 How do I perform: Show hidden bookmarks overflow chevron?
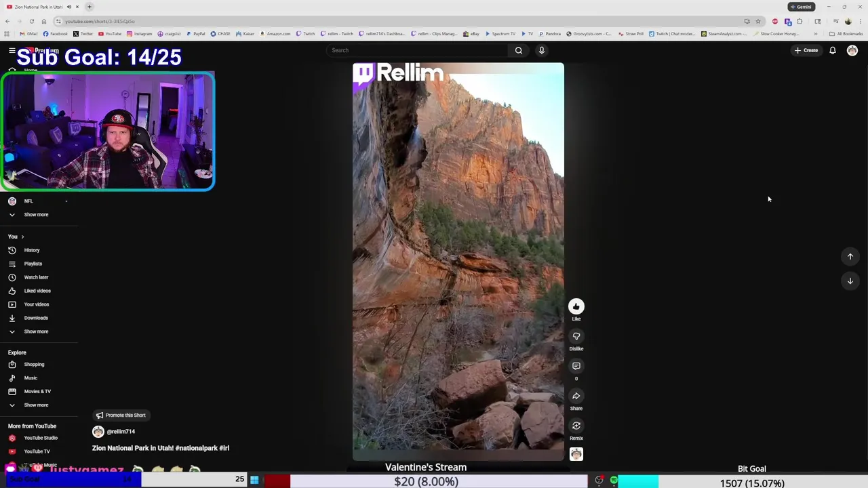click(x=816, y=34)
